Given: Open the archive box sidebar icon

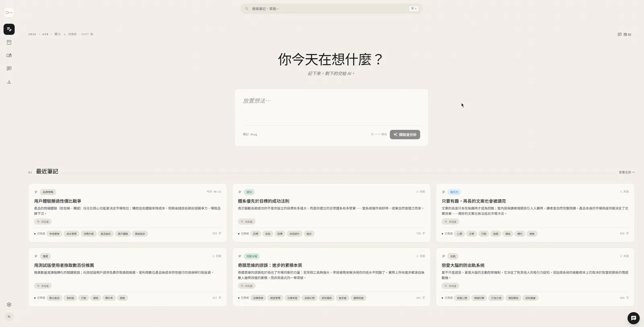Looking at the screenshot, I should (9, 42).
